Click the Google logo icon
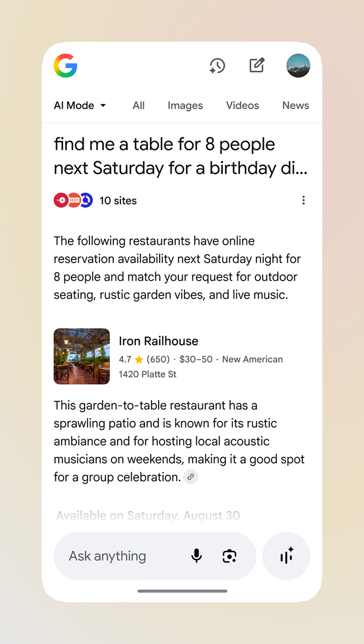Image resolution: width=364 pixels, height=644 pixels. (x=65, y=65)
